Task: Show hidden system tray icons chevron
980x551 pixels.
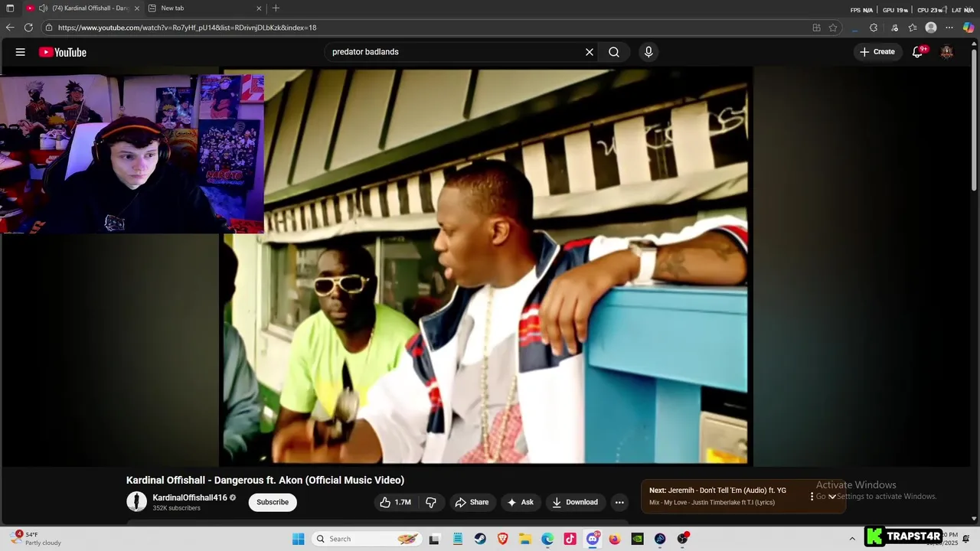Action: 852,539
